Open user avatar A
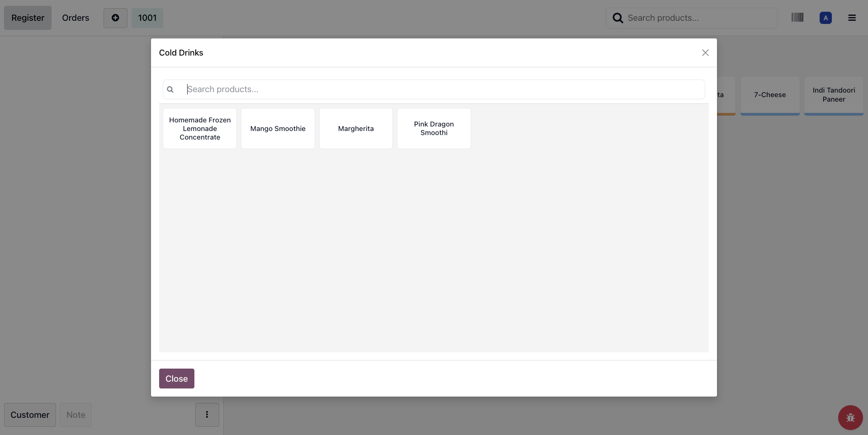 point(826,18)
